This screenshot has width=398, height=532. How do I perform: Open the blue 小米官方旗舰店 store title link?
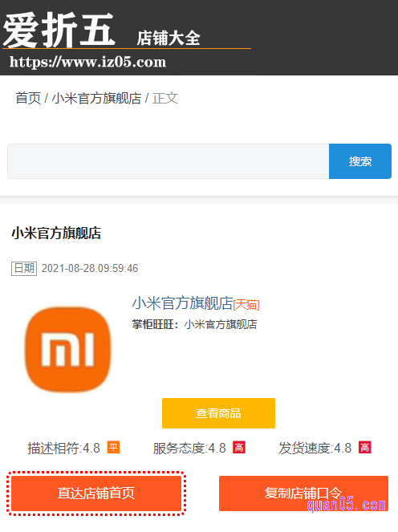(x=182, y=303)
